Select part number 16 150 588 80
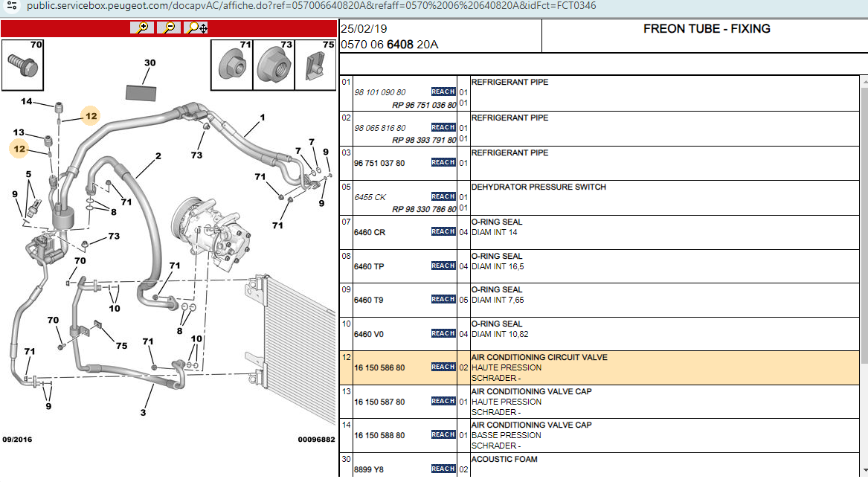Image resolution: width=868 pixels, height=482 pixels. pos(379,436)
